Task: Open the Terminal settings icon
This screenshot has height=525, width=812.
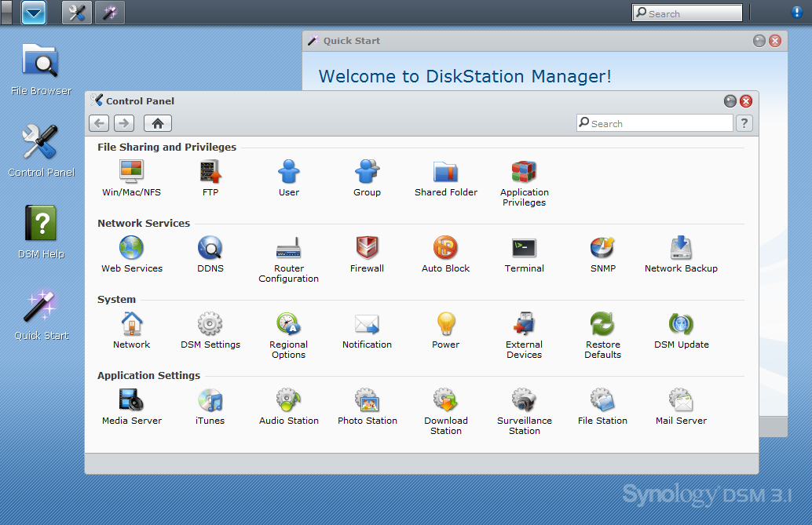Action: click(524, 254)
